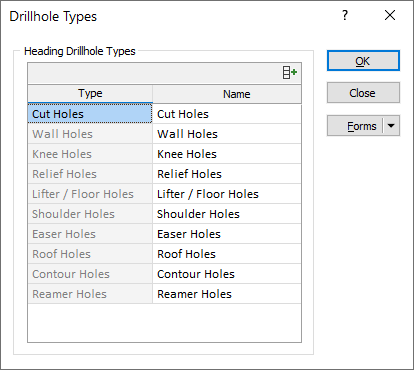Open the help question mark in the title bar
The width and height of the screenshot is (415, 371).
click(345, 15)
